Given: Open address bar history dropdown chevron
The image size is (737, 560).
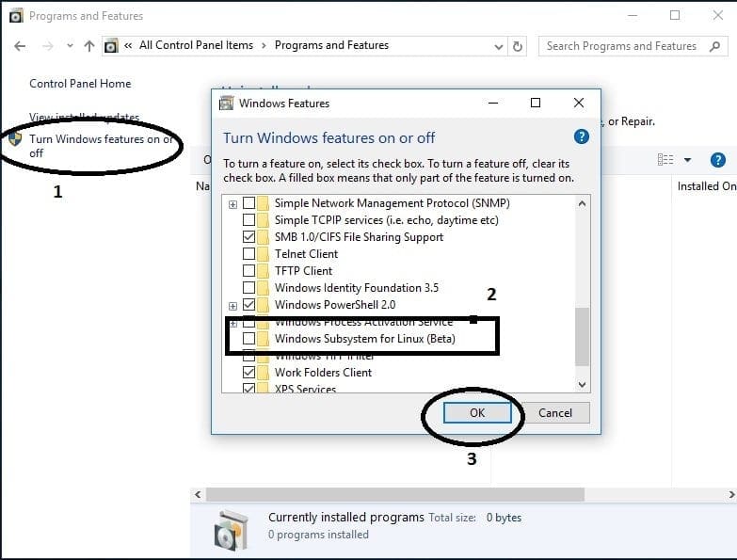Looking at the screenshot, I should pos(499,46).
